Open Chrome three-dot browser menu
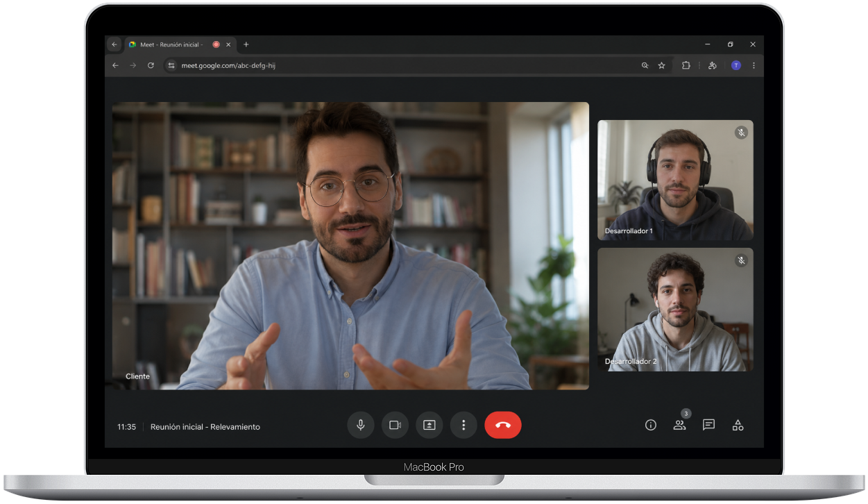Image resolution: width=868 pixels, height=504 pixels. click(754, 65)
